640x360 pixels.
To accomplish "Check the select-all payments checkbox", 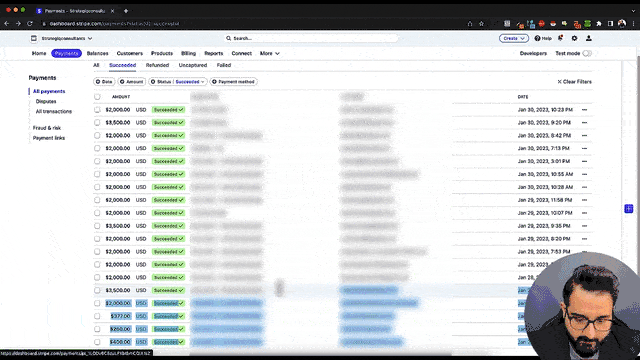I will coord(97,97).
